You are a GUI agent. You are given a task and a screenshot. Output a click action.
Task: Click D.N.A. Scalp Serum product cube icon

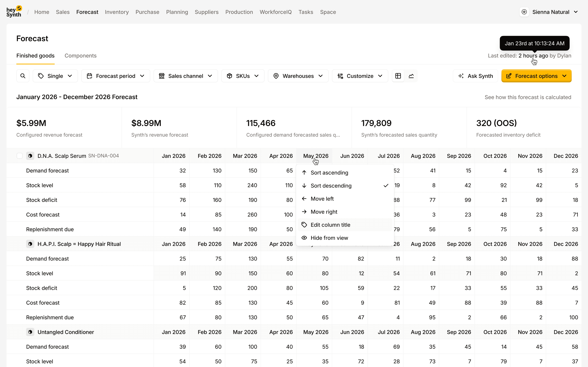(x=30, y=156)
